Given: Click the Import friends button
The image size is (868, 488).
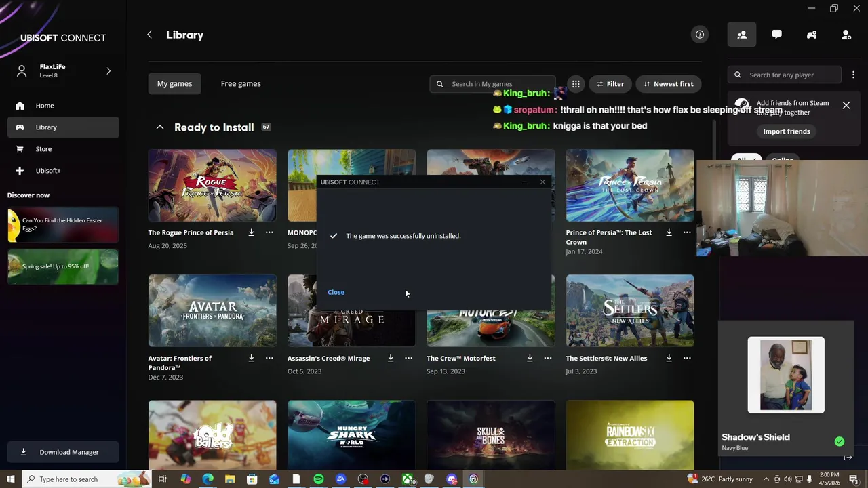Looking at the screenshot, I should pyautogui.click(x=787, y=131).
